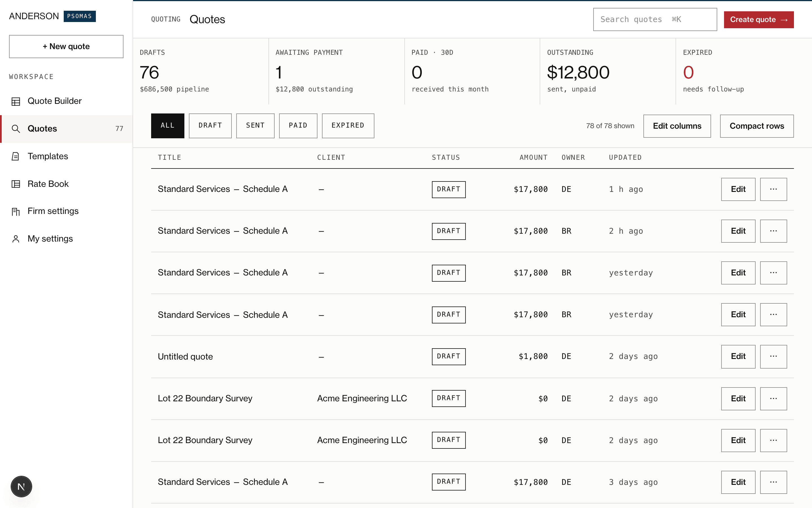Click the Quotes magnifier sidebar icon
The height and width of the screenshot is (508, 812).
click(16, 129)
